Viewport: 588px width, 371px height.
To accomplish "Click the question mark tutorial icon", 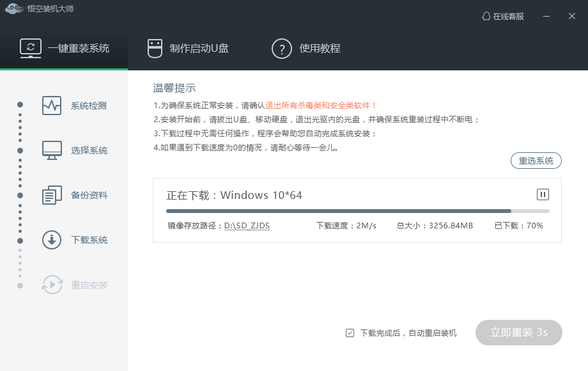I will (282, 48).
